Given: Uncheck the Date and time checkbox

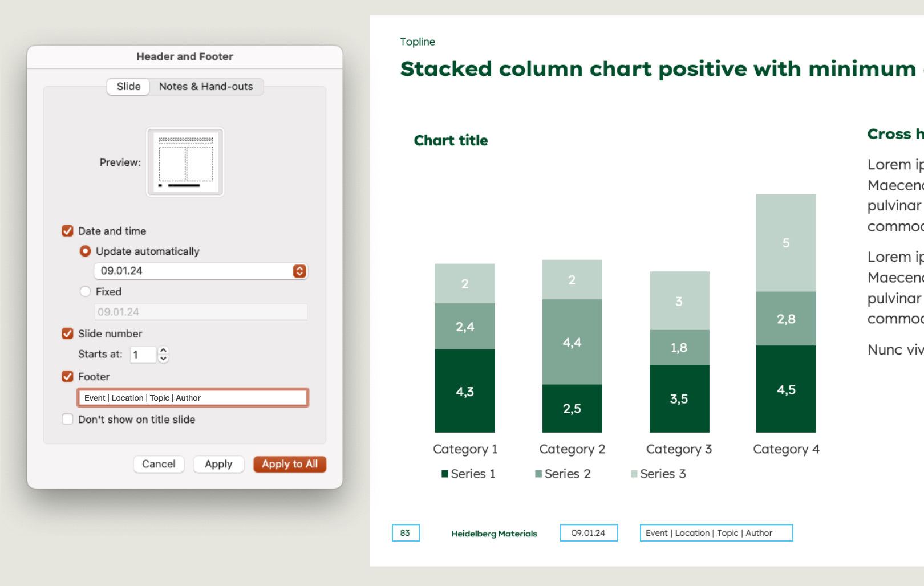Looking at the screenshot, I should pyautogui.click(x=67, y=231).
